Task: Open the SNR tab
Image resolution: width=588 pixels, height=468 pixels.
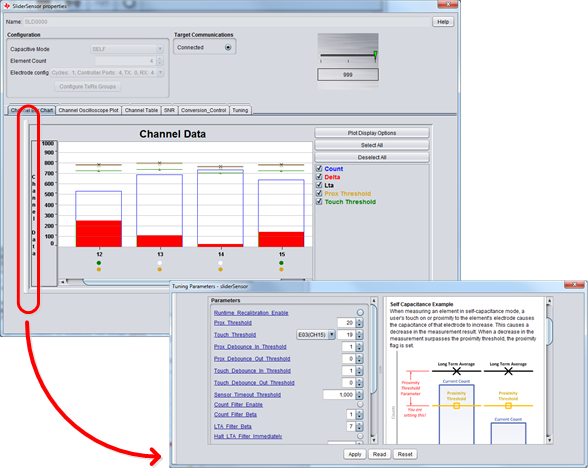Action: (169, 110)
